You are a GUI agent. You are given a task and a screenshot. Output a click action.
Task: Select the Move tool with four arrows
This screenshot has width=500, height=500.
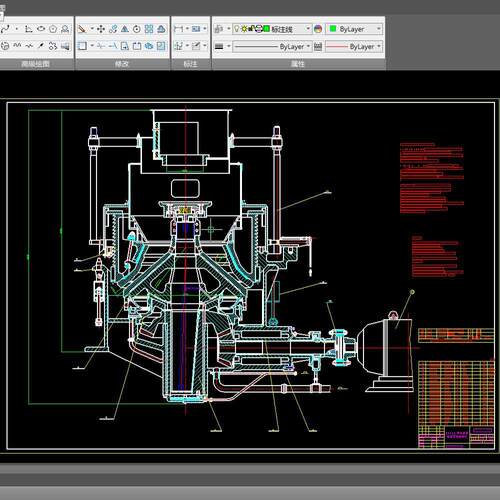[x=101, y=29]
